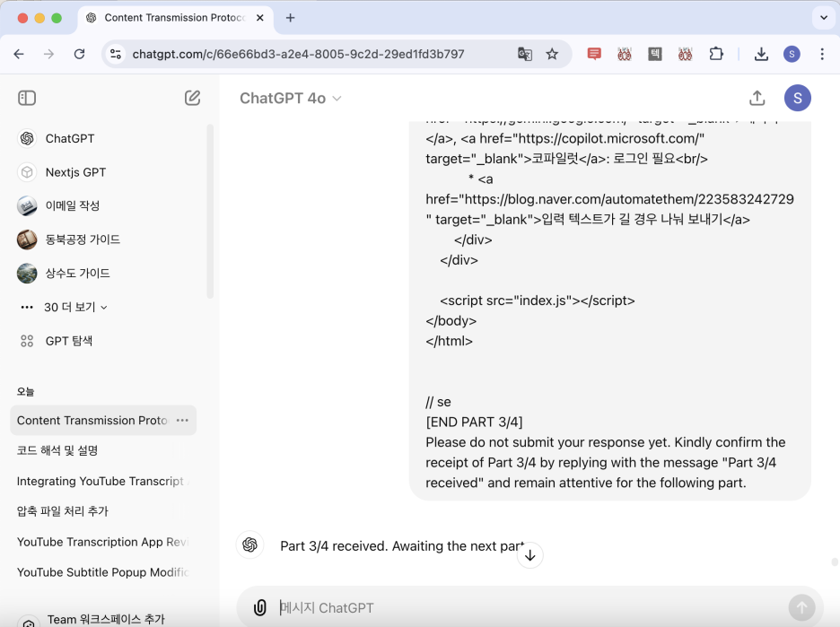
Task: Expand the tab search dropdown
Action: tap(824, 18)
